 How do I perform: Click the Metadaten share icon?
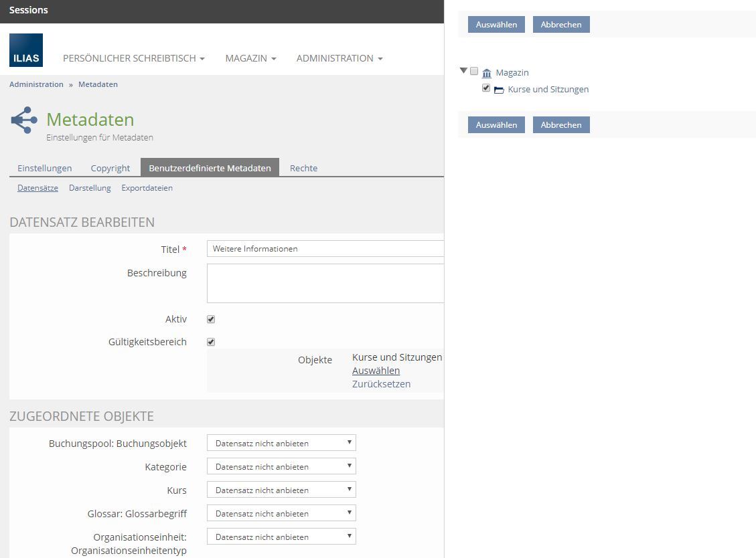click(x=24, y=120)
